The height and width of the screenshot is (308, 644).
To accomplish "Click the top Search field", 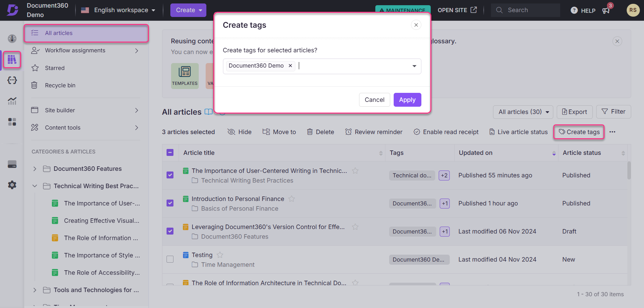I will [x=525, y=10].
